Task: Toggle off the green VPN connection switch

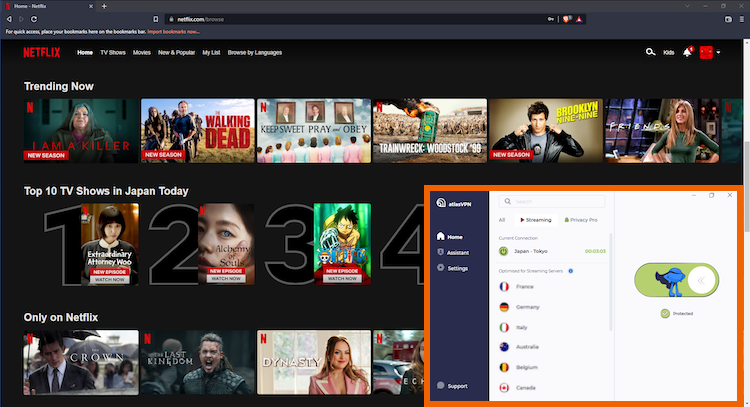Action: 676,280
